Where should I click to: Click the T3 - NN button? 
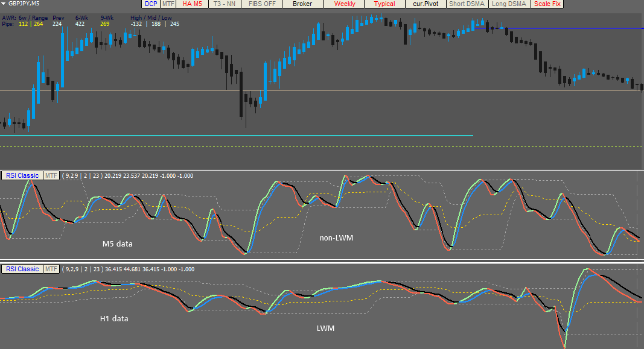[225, 4]
